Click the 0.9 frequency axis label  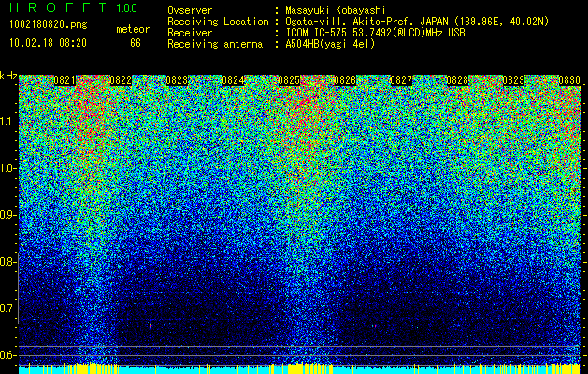pos(7,215)
